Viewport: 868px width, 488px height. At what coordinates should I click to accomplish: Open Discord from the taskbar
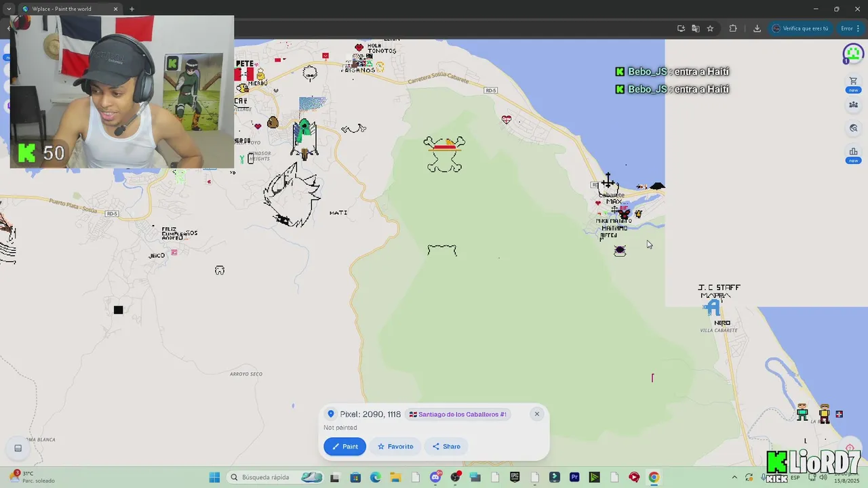435,477
